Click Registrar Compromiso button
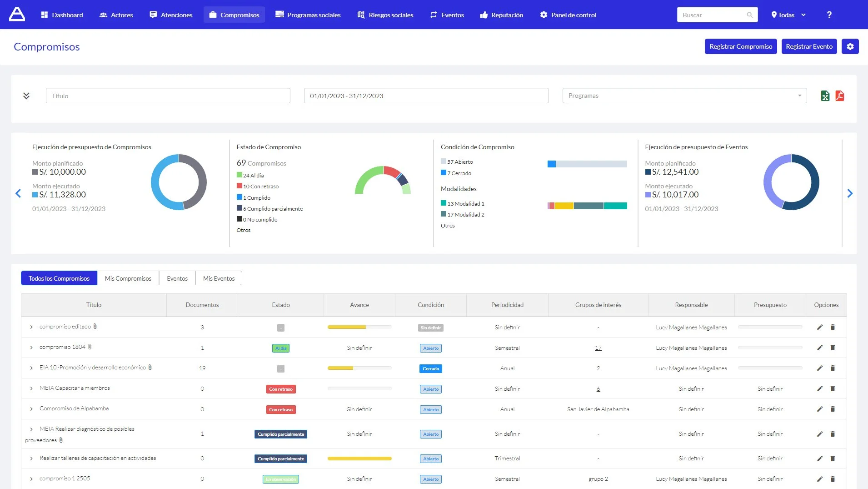 coord(741,46)
